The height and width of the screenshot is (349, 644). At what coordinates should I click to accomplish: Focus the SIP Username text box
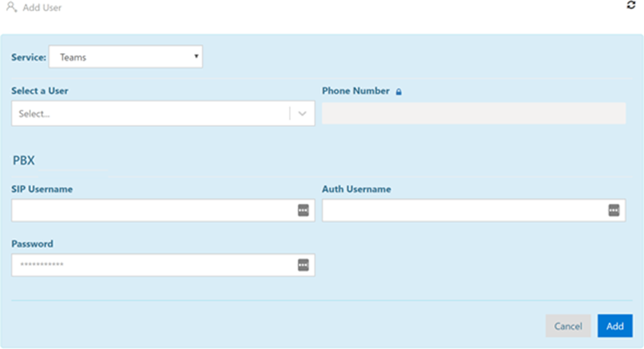pos(163,210)
